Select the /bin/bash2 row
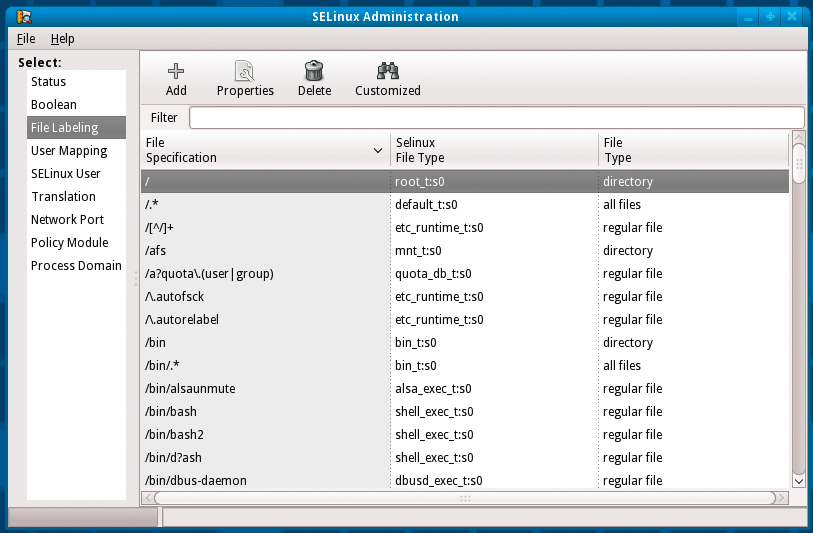 (x=465, y=434)
